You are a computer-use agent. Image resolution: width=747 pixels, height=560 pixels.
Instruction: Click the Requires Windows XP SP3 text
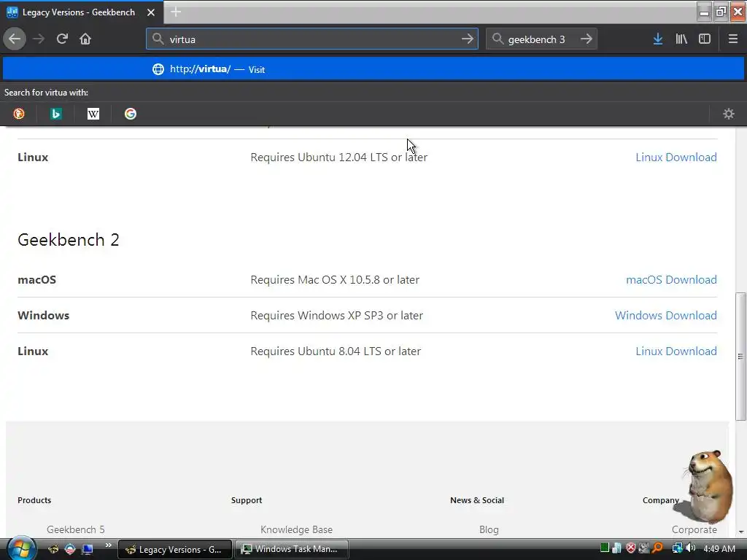point(337,315)
